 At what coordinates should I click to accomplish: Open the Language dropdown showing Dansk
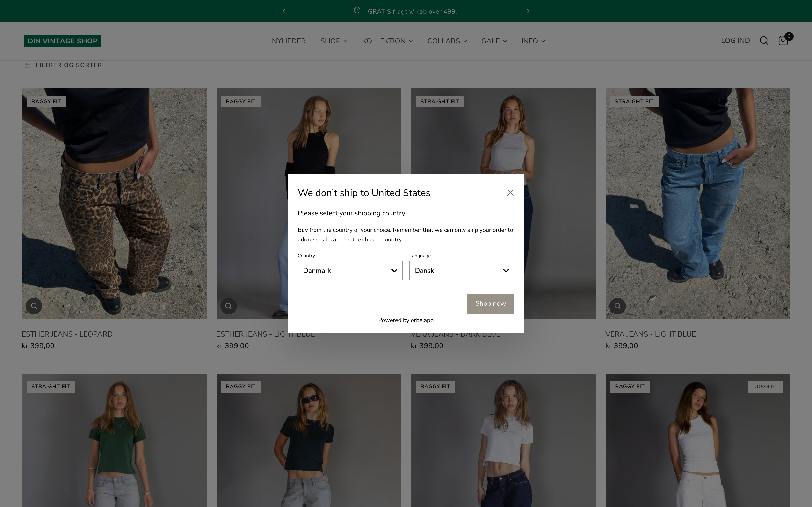click(461, 270)
